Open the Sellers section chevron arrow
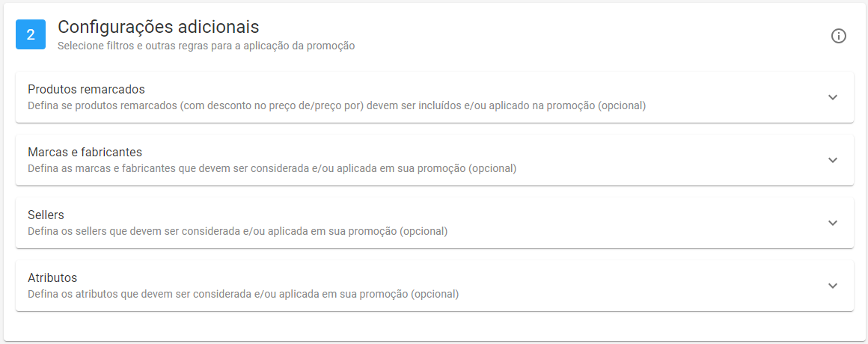This screenshot has height=344, width=868. click(833, 223)
